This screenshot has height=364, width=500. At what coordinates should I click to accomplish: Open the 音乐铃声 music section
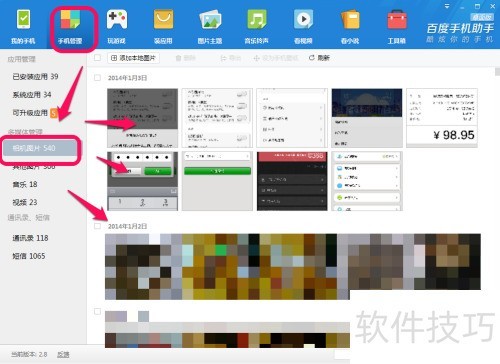256,27
